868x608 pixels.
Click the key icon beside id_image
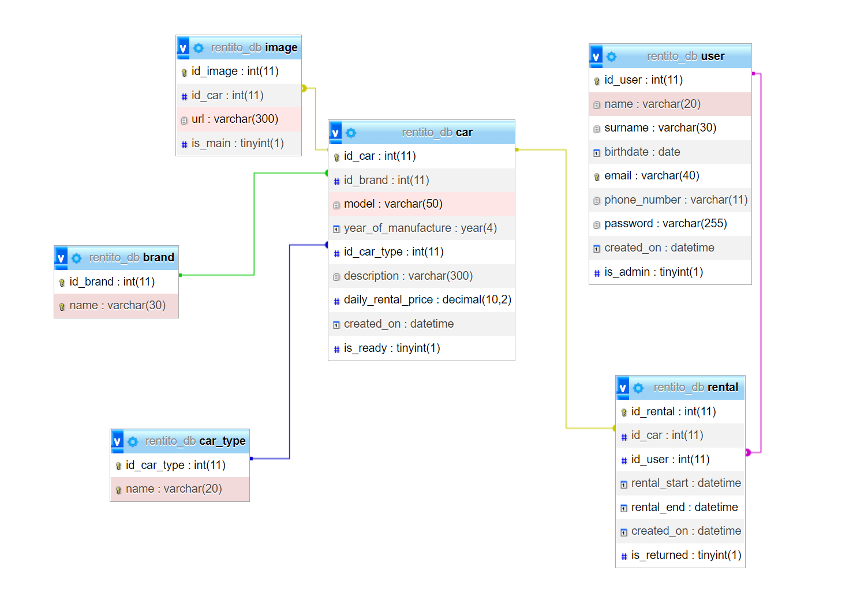(x=184, y=72)
